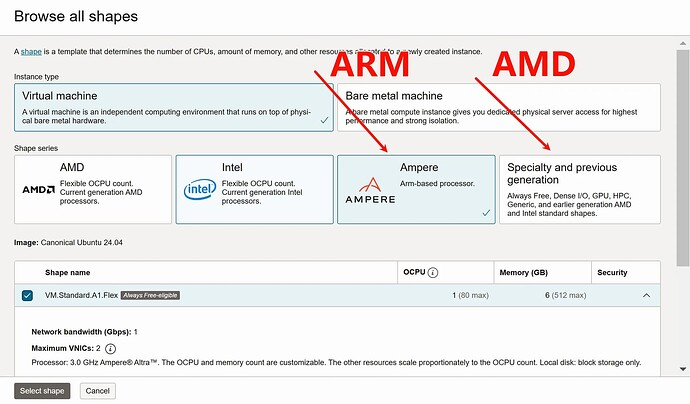Click the Select shape button
The image size is (690, 404).
(42, 391)
